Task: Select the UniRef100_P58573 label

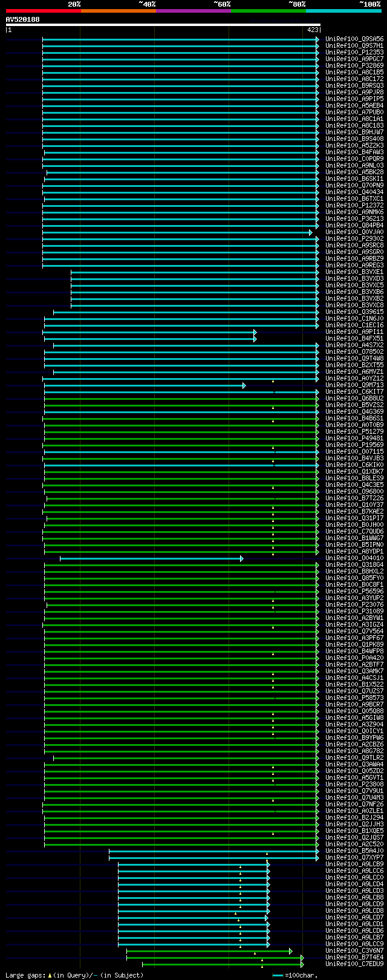Action: (354, 698)
